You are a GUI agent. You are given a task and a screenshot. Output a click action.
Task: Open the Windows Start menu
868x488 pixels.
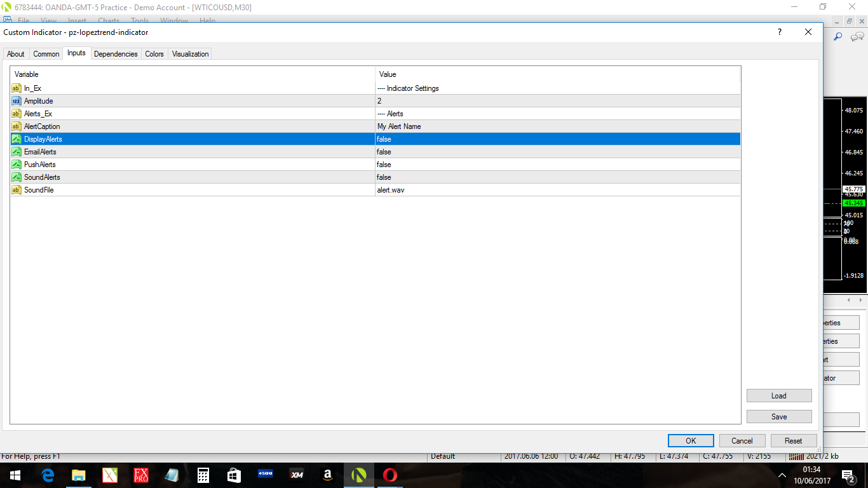point(15,475)
